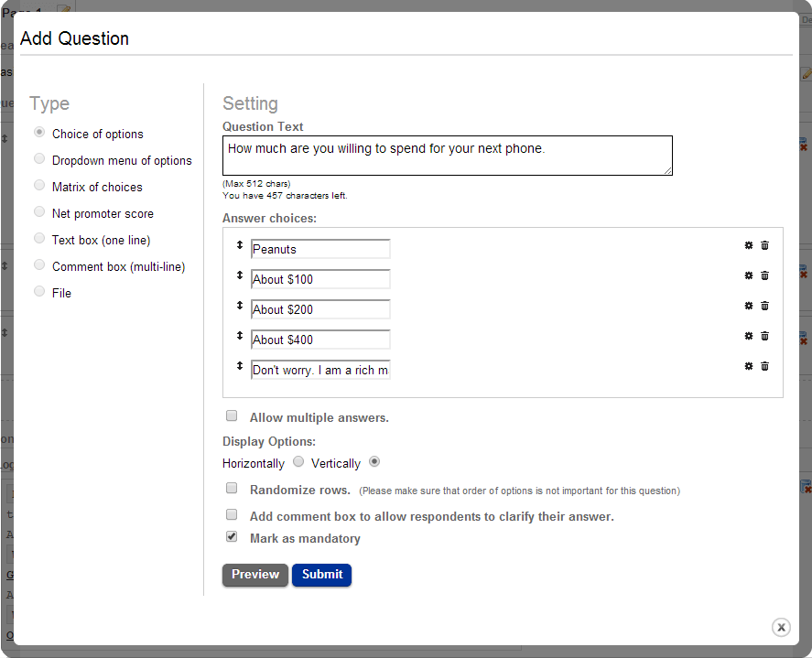Image resolution: width=812 pixels, height=658 pixels.
Task: Delete the About $200 answer choice
Action: pyautogui.click(x=765, y=306)
